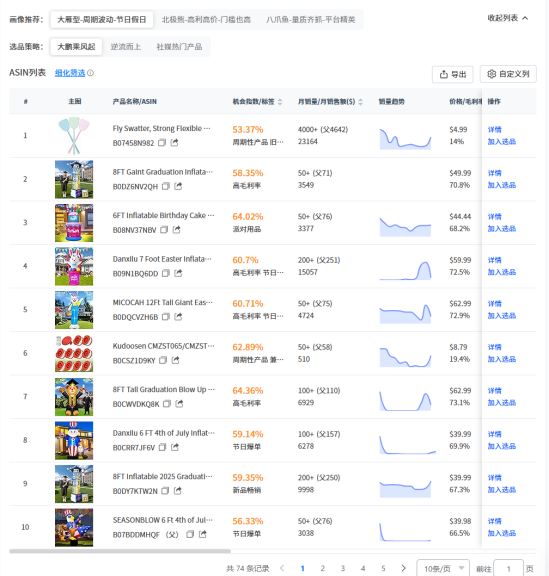Copy ASIN B0CSZ1D9KY with copy icon
The width and height of the screenshot is (549, 576).
click(163, 360)
